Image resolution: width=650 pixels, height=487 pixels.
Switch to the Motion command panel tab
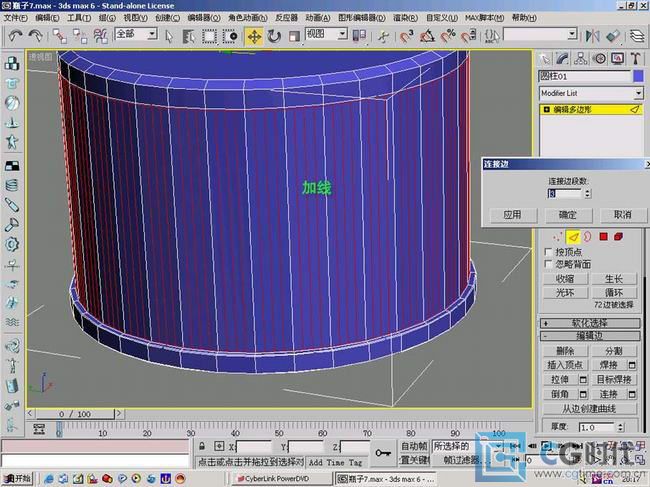(599, 59)
